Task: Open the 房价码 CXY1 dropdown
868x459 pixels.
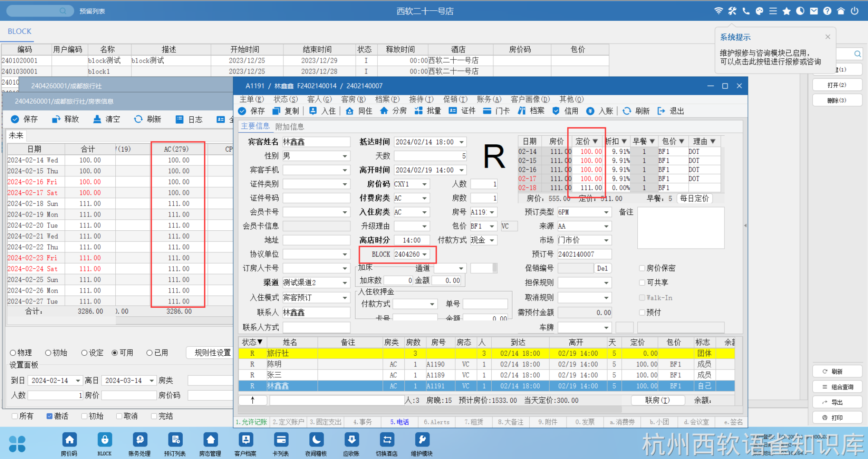Action: tap(425, 184)
